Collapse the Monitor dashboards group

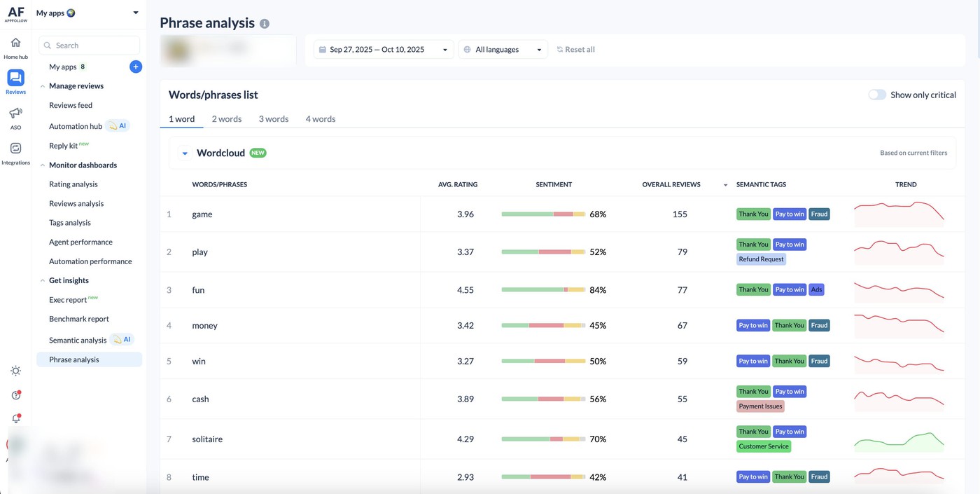(x=43, y=165)
